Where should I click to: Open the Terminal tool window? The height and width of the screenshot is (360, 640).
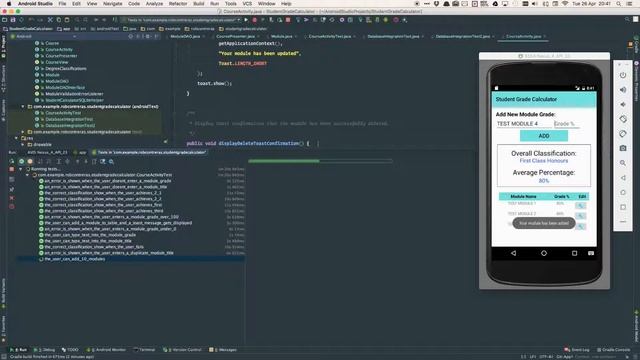(x=144, y=350)
